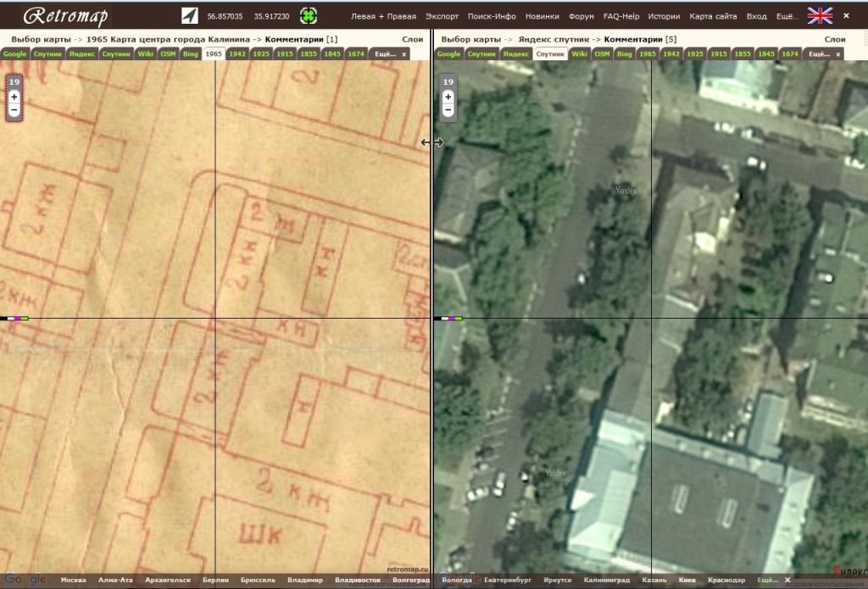Click the panel divider double-arrow handle

pyautogui.click(x=432, y=142)
